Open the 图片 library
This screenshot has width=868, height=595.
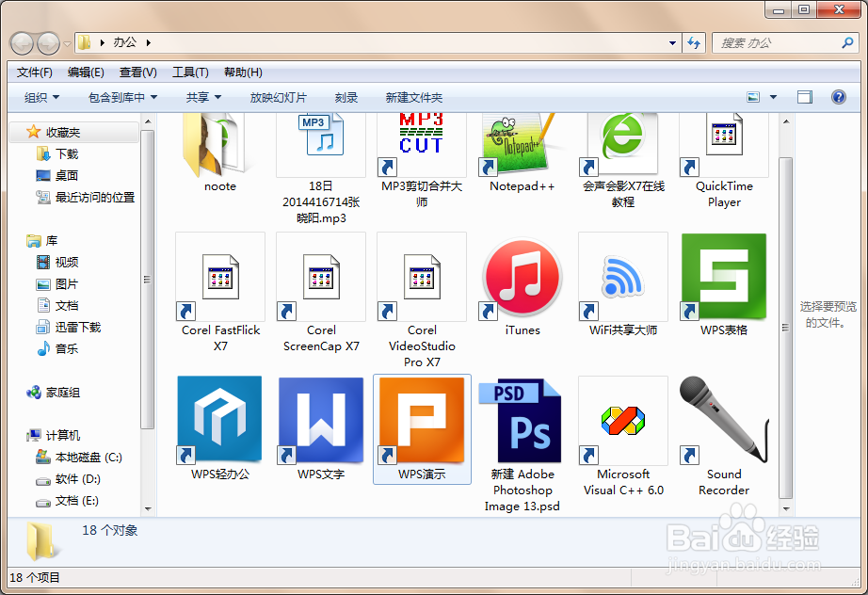[67, 284]
